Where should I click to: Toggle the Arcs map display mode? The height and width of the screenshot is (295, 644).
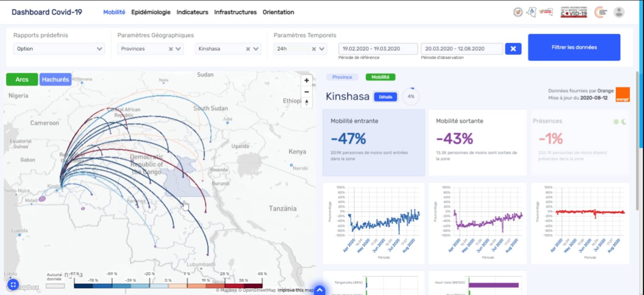tap(22, 80)
